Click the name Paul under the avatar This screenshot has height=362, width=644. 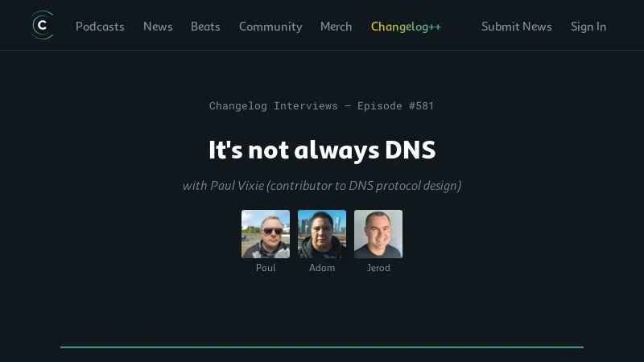(x=266, y=268)
